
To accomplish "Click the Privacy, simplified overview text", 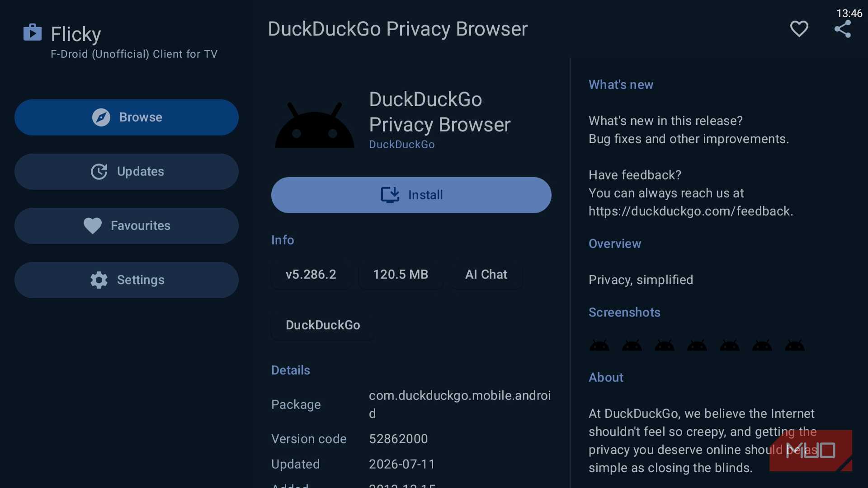I will point(641,280).
